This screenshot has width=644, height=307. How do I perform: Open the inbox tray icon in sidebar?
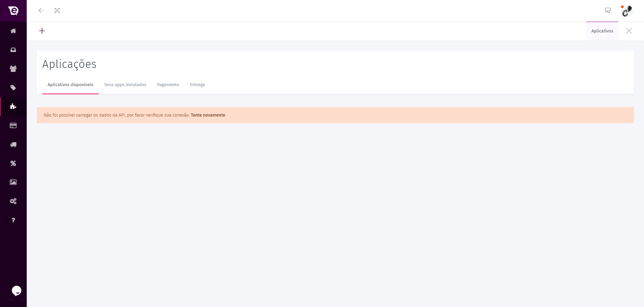pyautogui.click(x=13, y=50)
